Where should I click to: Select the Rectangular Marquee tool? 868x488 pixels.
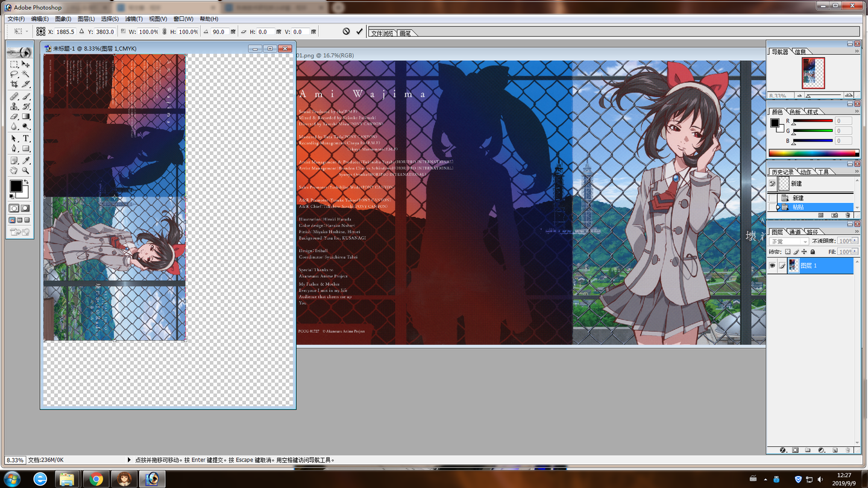[14, 64]
